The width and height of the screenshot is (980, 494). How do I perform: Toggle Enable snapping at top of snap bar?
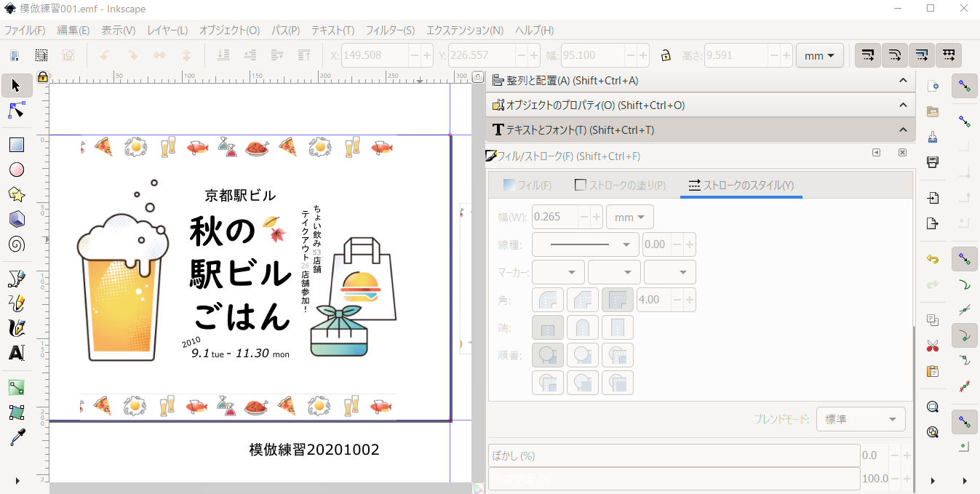965,86
